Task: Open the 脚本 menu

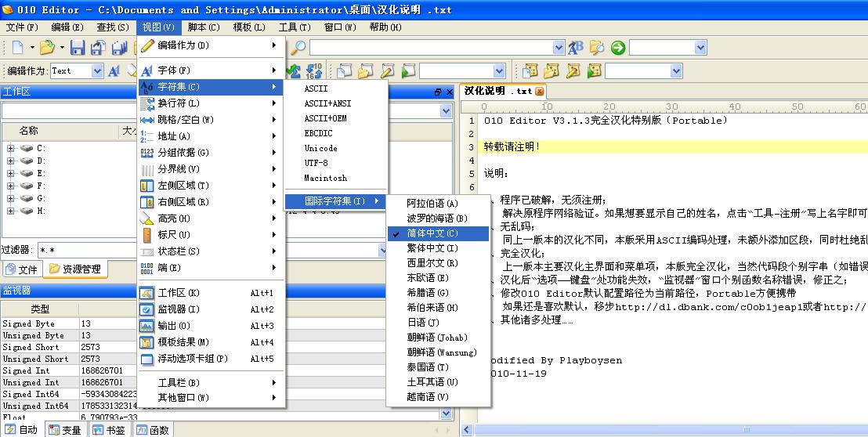Action: [203, 27]
